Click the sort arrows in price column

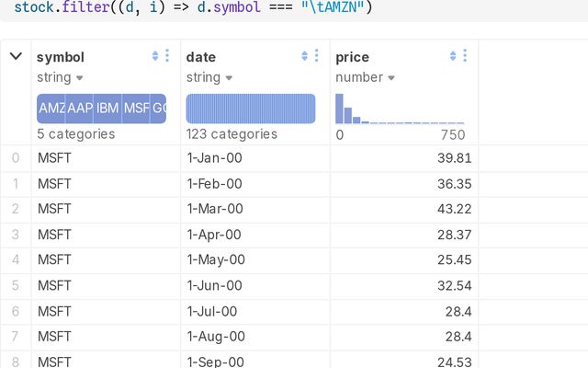pos(454,56)
